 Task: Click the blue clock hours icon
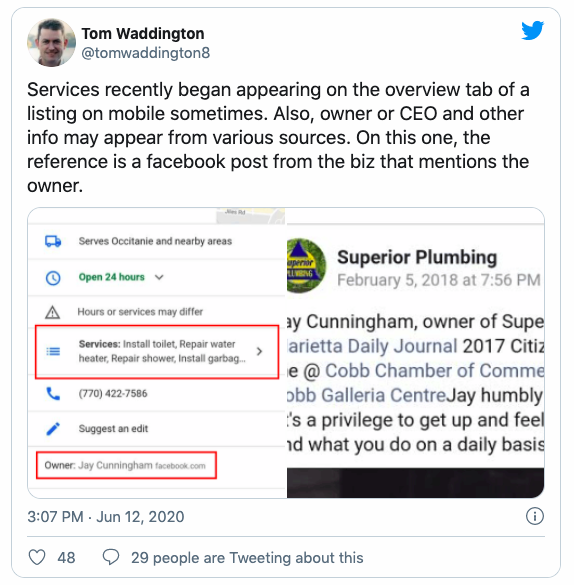tap(53, 278)
